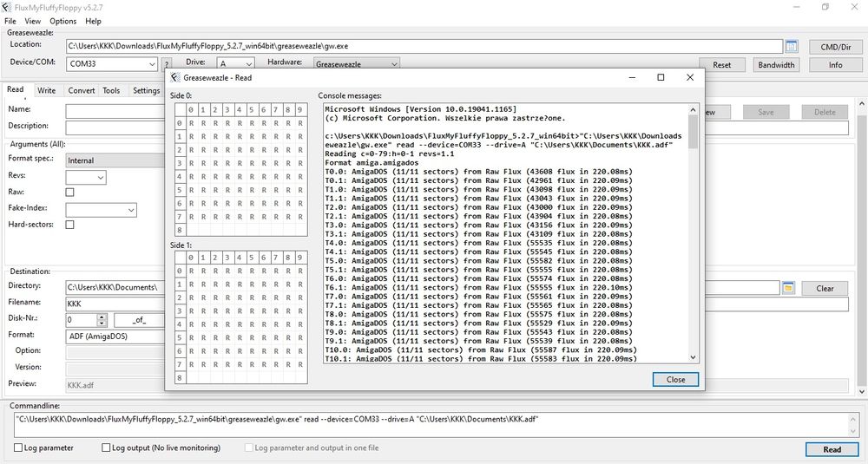Click the Side 1 label

181,245
